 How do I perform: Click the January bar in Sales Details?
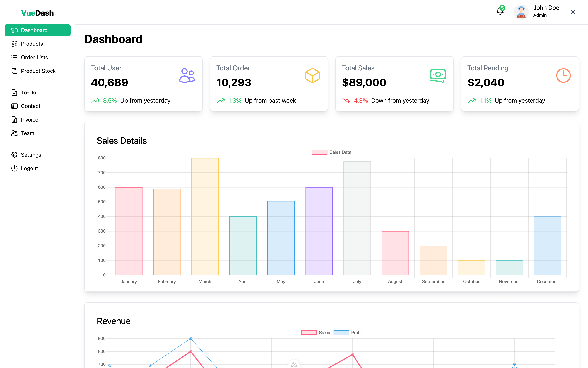click(129, 231)
